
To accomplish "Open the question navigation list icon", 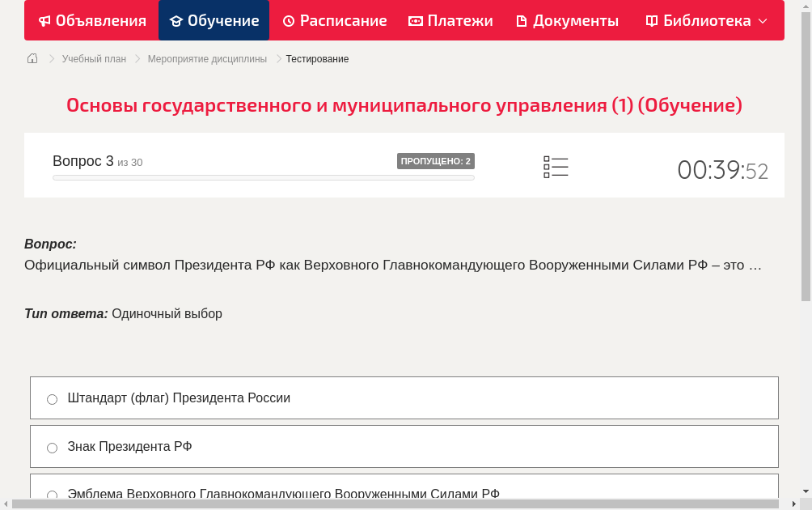I will tap(556, 167).
